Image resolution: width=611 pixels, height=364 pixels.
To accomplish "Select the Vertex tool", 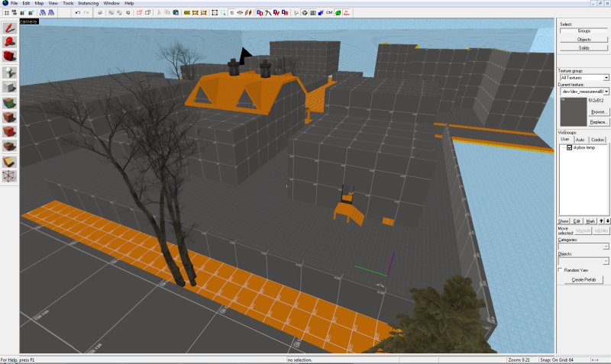I will (x=9, y=176).
